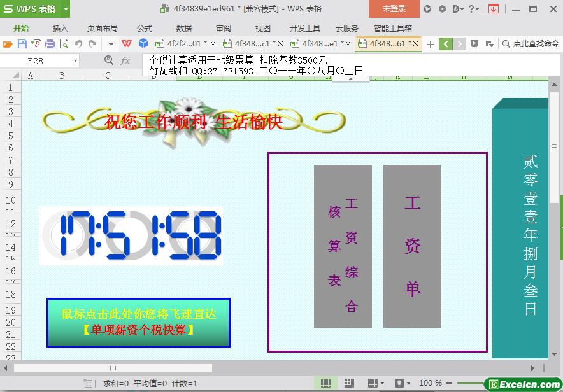Click the fx insert function icon

point(125,60)
